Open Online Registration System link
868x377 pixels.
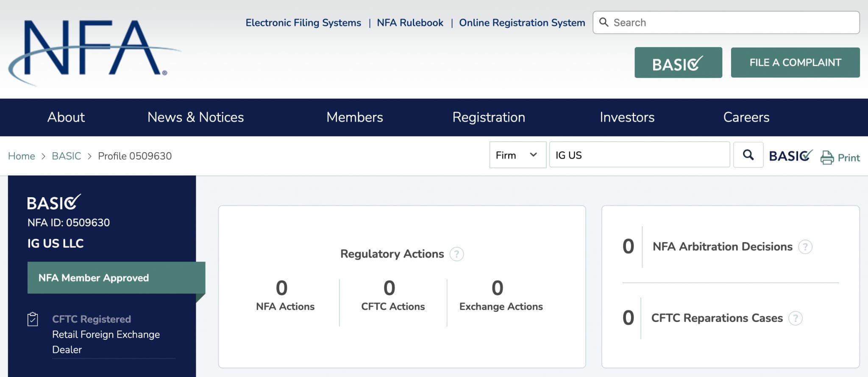522,22
